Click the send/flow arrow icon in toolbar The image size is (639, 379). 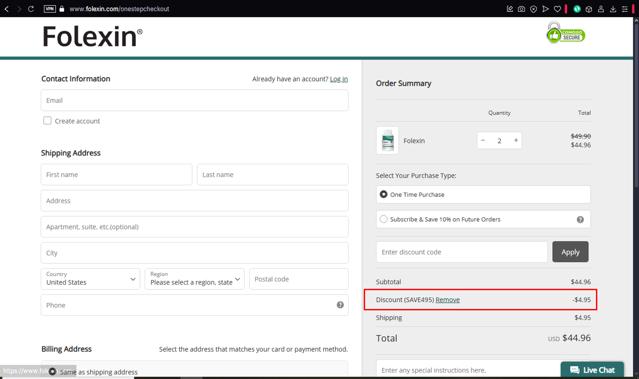point(545,9)
